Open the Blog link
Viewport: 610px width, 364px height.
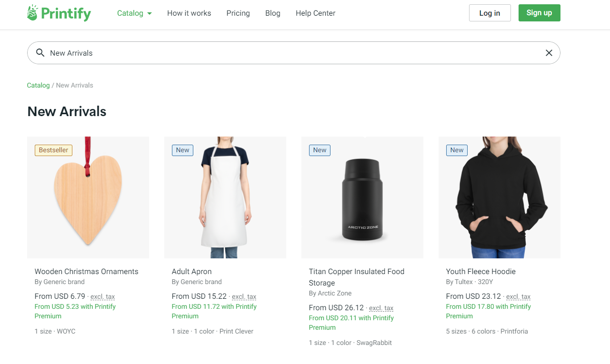(272, 13)
